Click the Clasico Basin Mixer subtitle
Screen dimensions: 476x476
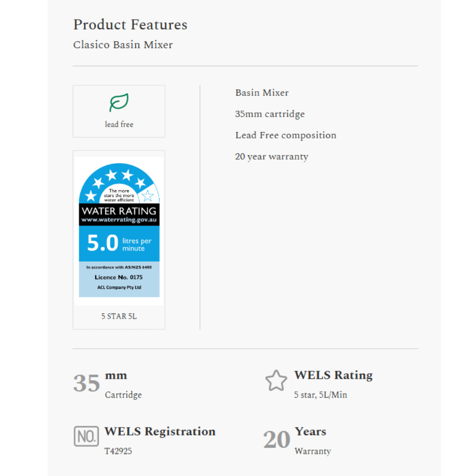pos(123,45)
